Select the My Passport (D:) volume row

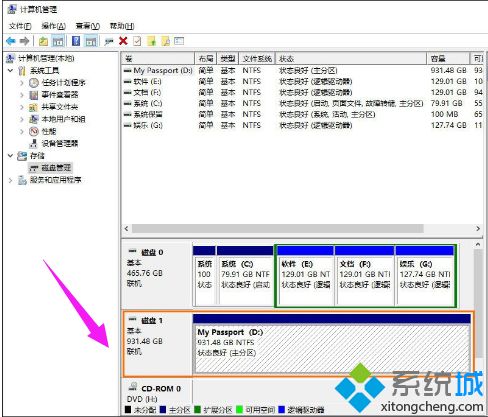(303, 71)
